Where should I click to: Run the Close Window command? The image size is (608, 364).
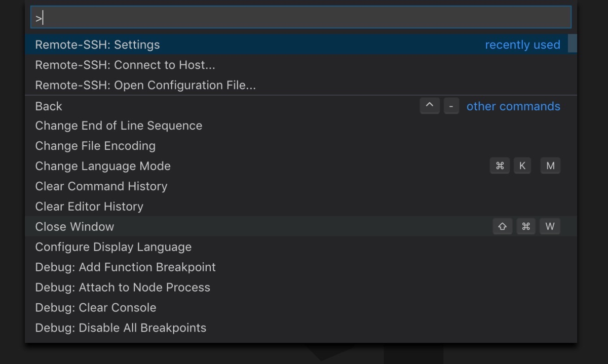tap(300, 226)
